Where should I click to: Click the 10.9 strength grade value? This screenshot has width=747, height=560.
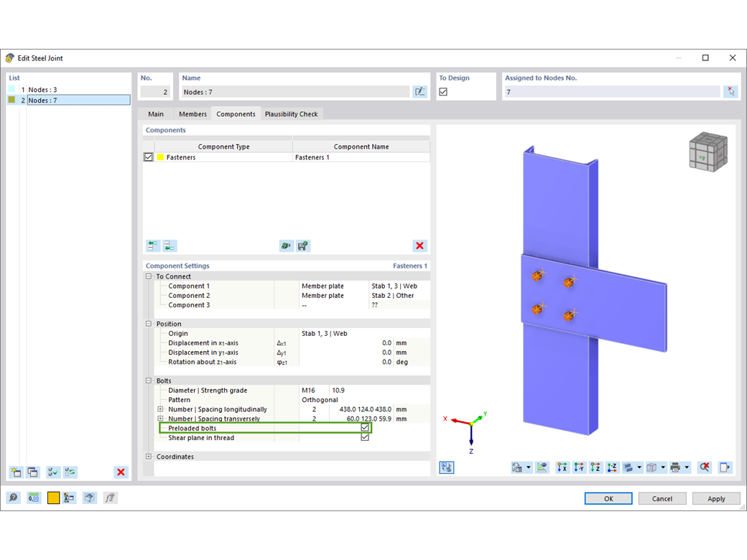[338, 390]
